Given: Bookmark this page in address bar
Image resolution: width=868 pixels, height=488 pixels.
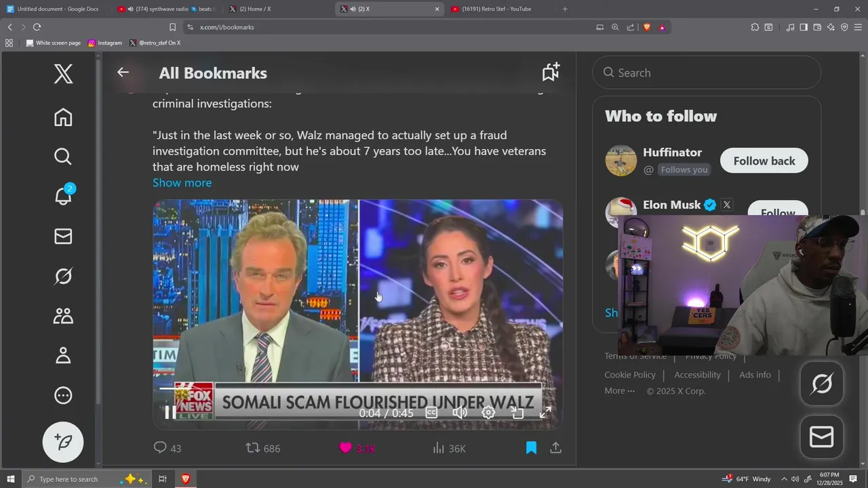Looking at the screenshot, I should 172,27.
